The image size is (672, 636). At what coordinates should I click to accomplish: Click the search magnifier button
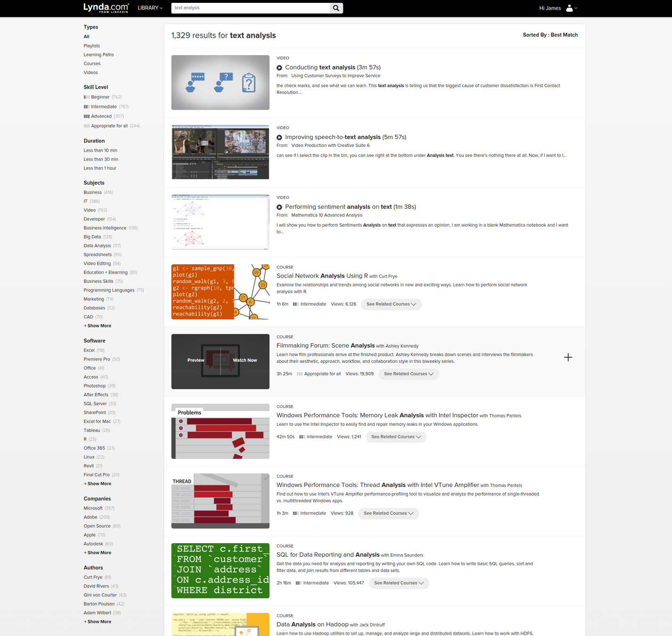(x=336, y=8)
